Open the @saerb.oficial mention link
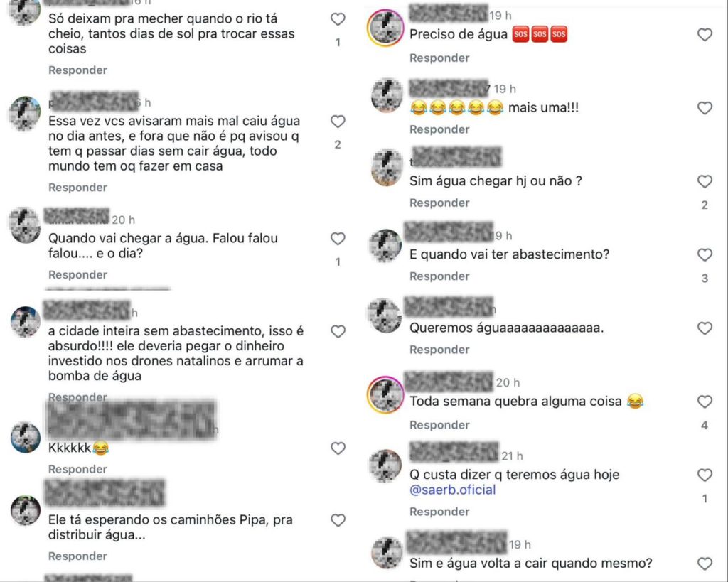728x582 pixels. pyautogui.click(x=453, y=490)
